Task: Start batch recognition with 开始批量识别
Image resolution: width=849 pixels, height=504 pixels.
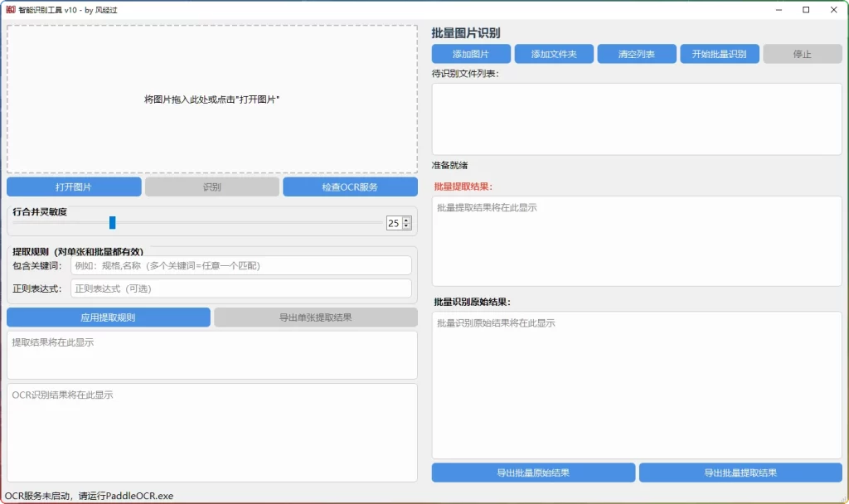Action: 719,54
